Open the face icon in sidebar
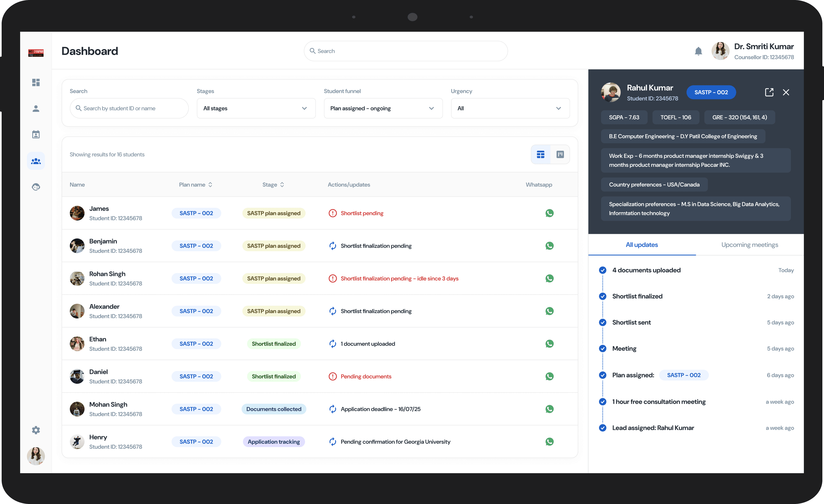Viewport: 824px width, 504px height. (36, 187)
